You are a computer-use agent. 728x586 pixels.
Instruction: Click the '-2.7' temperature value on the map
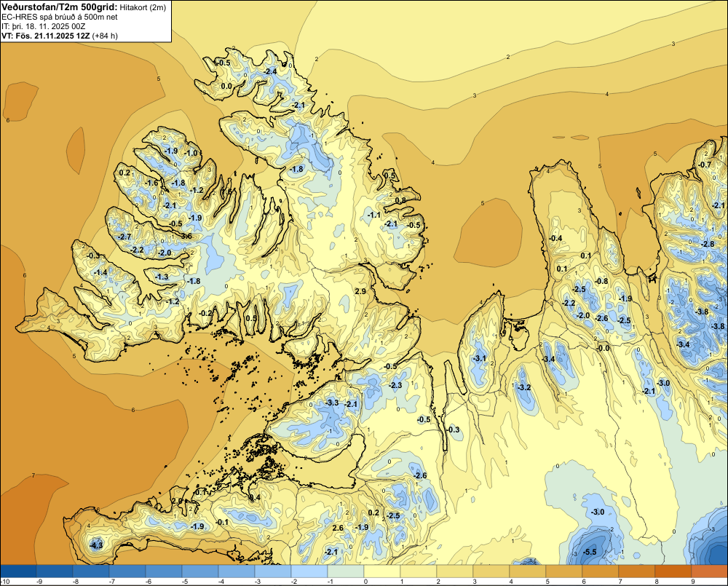point(124,237)
